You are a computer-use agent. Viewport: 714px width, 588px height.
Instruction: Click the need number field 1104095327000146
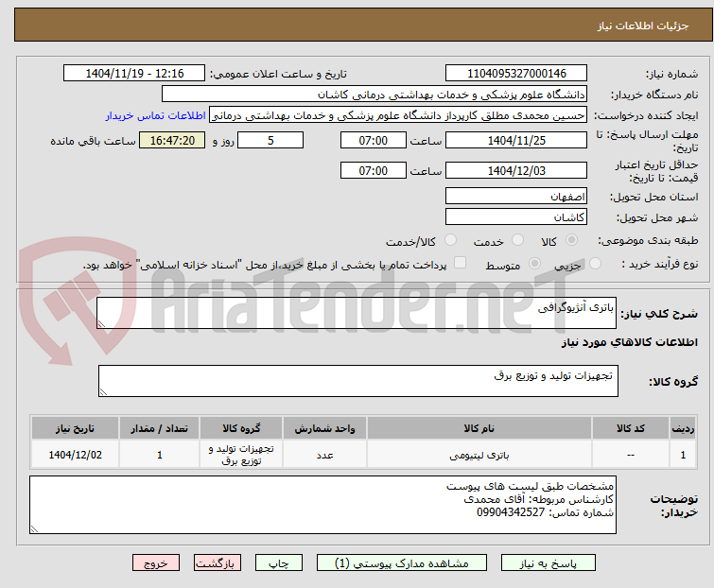(x=516, y=74)
